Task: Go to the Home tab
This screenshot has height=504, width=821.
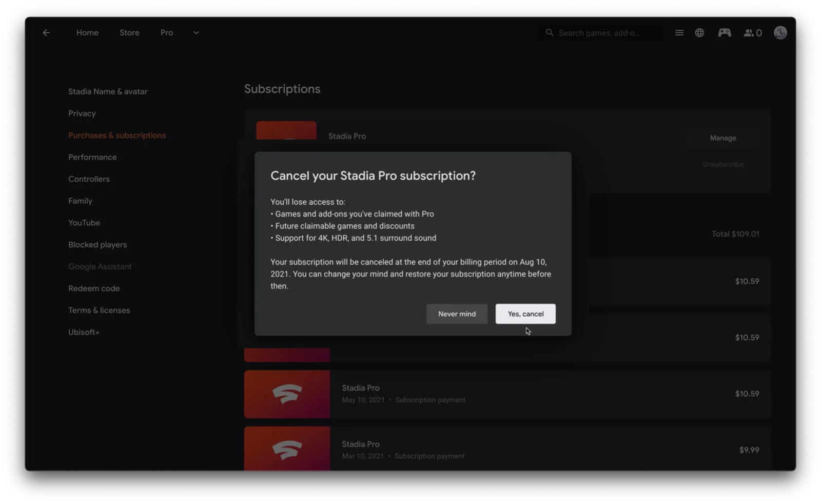Action: pyautogui.click(x=87, y=33)
